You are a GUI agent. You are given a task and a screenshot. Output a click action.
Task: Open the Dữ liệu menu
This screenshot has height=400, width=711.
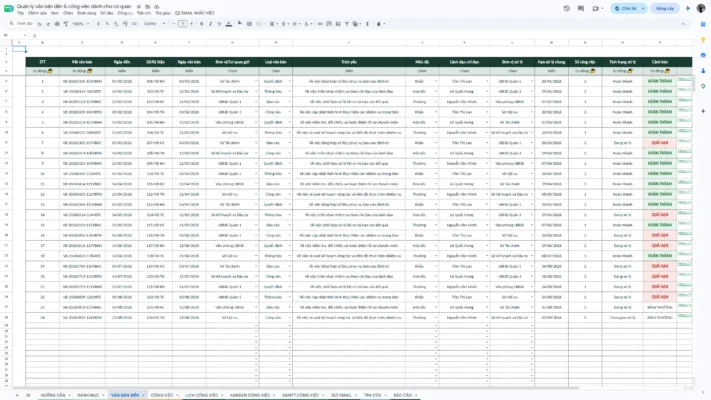[107, 13]
